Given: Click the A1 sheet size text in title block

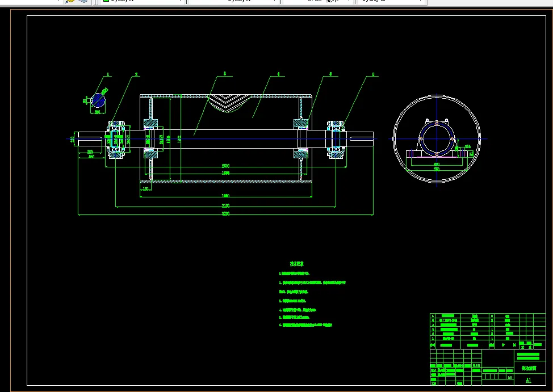Looking at the screenshot, I should coord(529,380).
